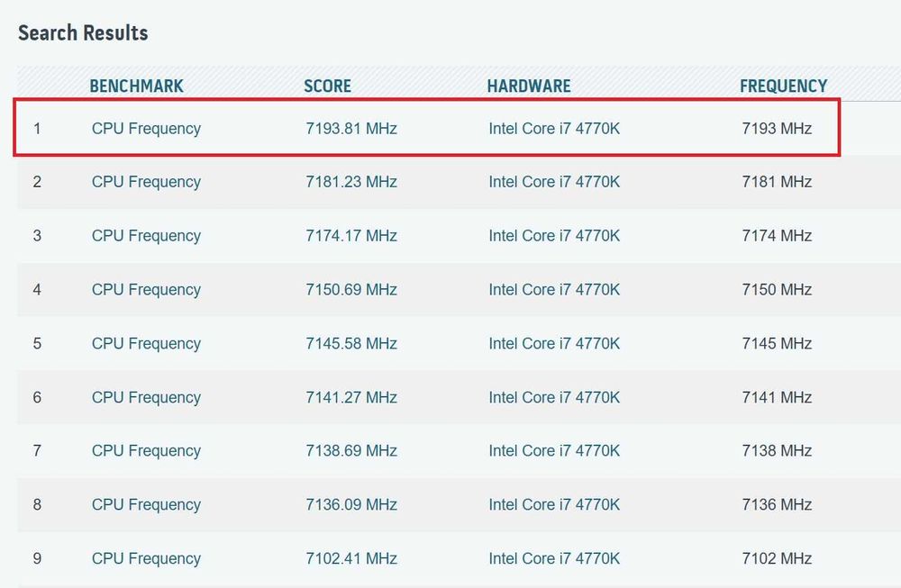Screen dimensions: 901x588
Task: Open CPU Frequency link in row 7
Action: click(146, 451)
